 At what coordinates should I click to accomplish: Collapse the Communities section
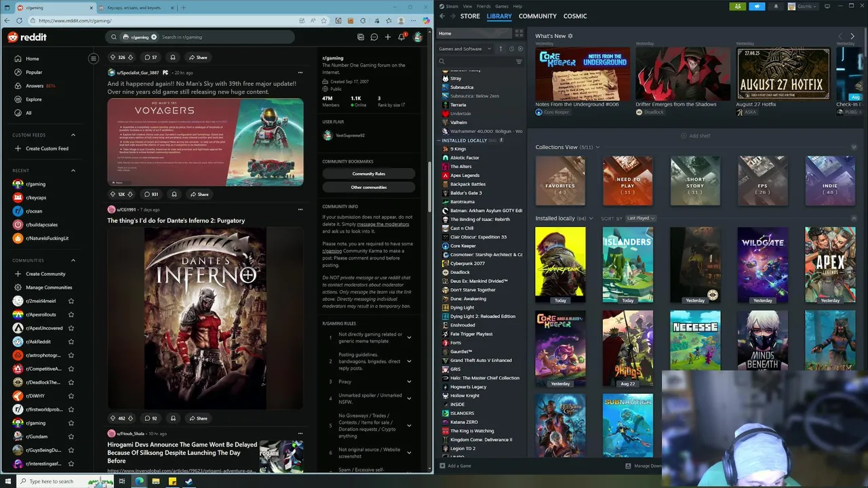click(x=73, y=260)
